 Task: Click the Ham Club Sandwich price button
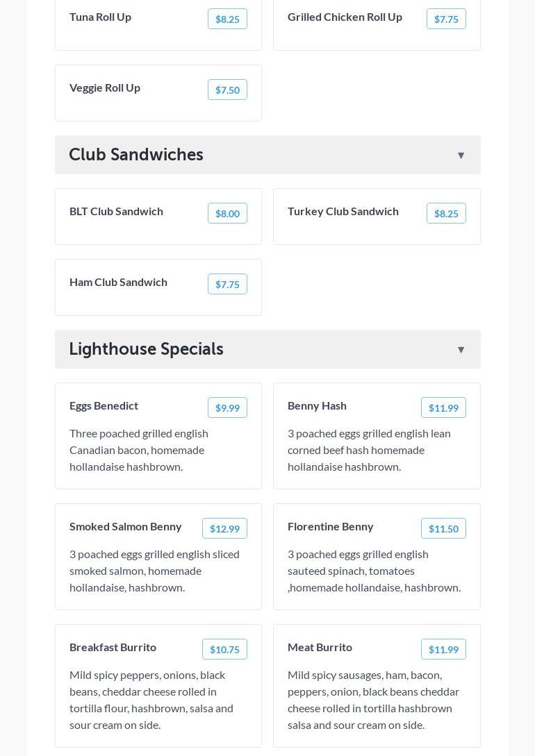coord(227,285)
